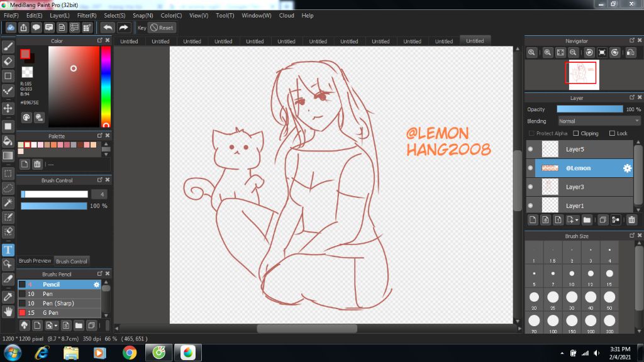This screenshot has height=362, width=644.
Task: Click the Reset snap button
Action: [x=162, y=28]
